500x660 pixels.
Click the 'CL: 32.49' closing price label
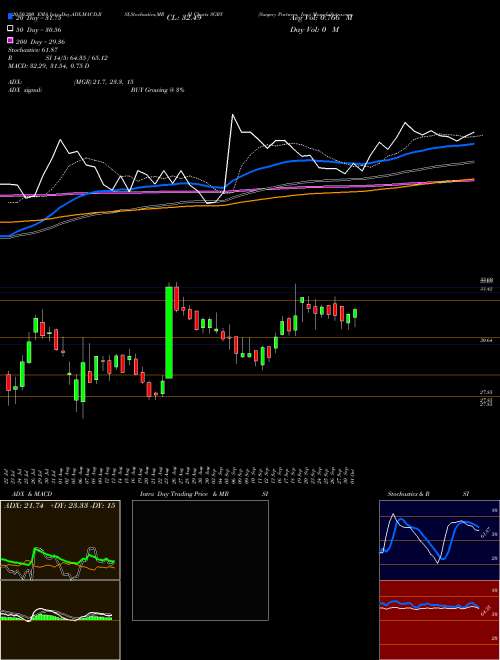click(184, 18)
